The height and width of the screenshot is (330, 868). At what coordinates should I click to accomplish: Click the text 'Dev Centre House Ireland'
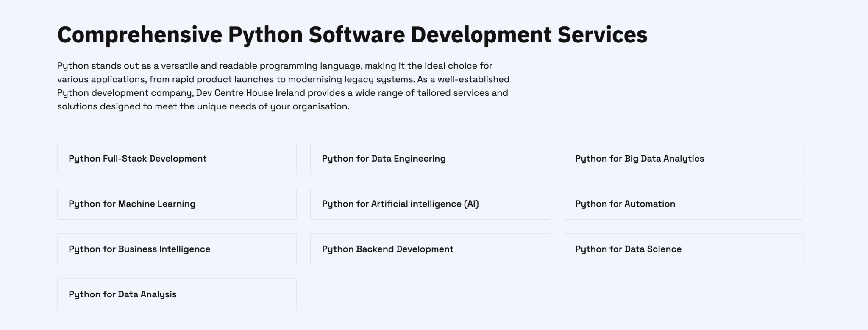(x=250, y=93)
